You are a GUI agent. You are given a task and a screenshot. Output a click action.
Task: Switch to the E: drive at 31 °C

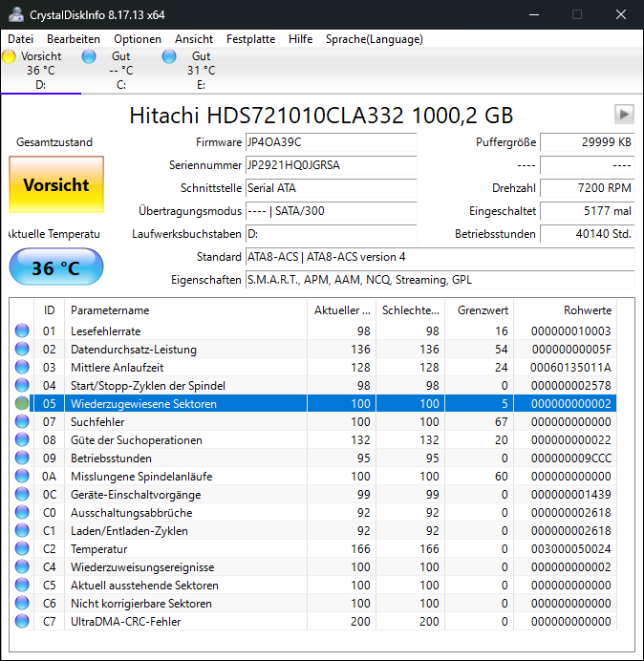click(x=202, y=71)
